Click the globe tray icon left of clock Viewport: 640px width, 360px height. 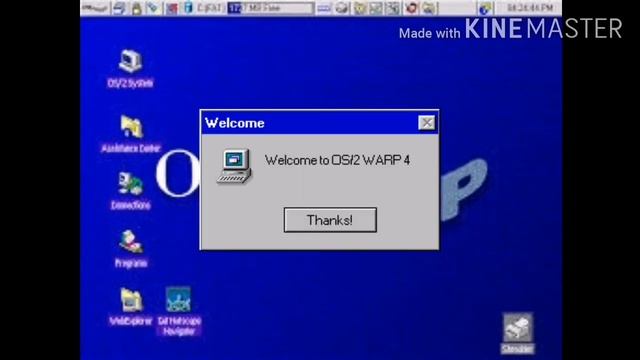[x=485, y=8]
